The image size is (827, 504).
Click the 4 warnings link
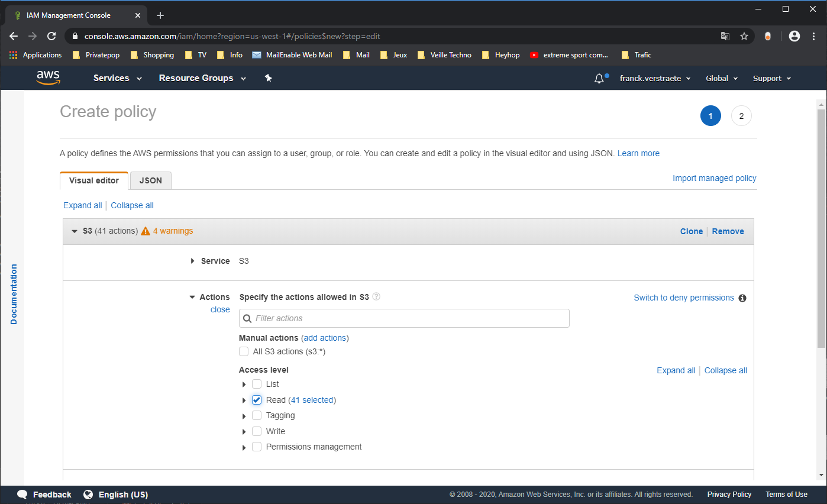pyautogui.click(x=173, y=231)
